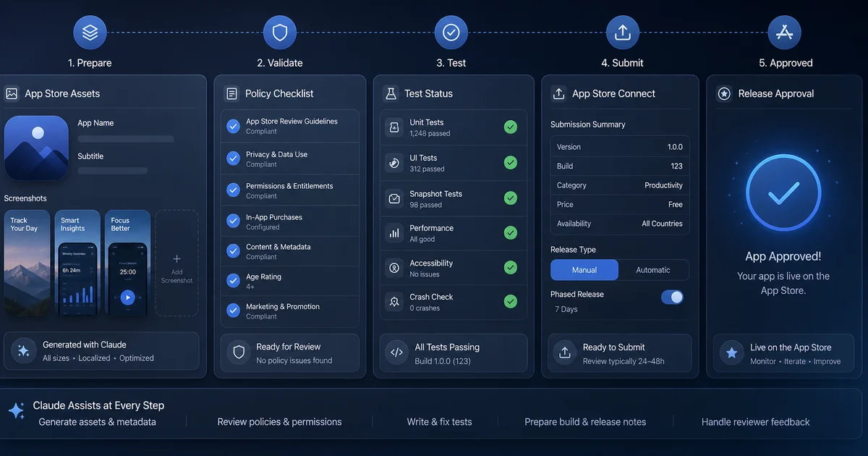Image resolution: width=868 pixels, height=456 pixels.
Task: Click the Add Screenshot placeholder
Action: point(176,263)
